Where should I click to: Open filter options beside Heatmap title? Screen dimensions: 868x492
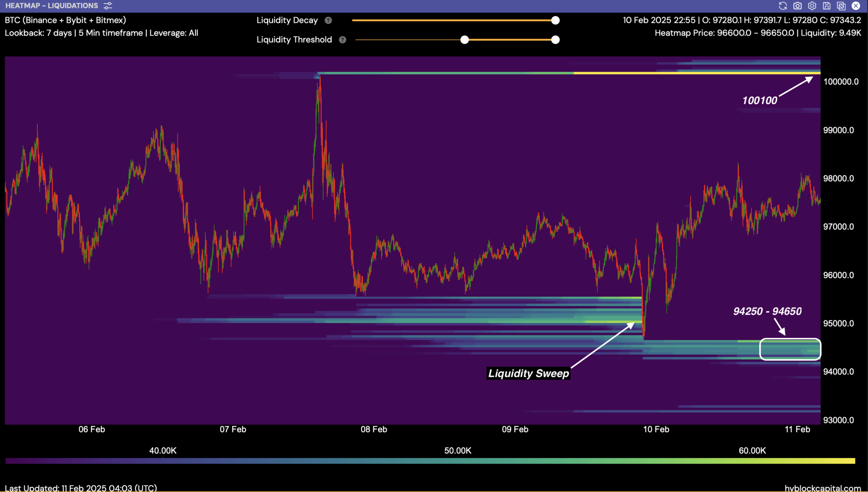point(108,6)
